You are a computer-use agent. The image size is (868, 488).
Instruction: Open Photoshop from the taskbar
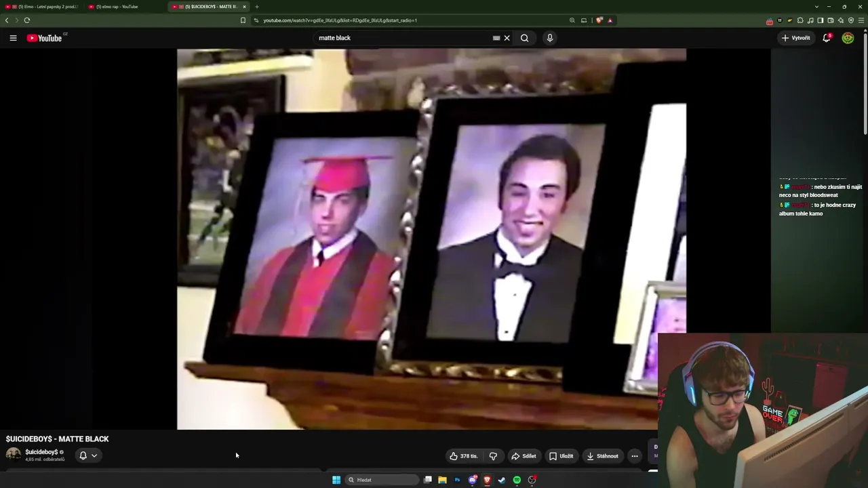(457, 480)
